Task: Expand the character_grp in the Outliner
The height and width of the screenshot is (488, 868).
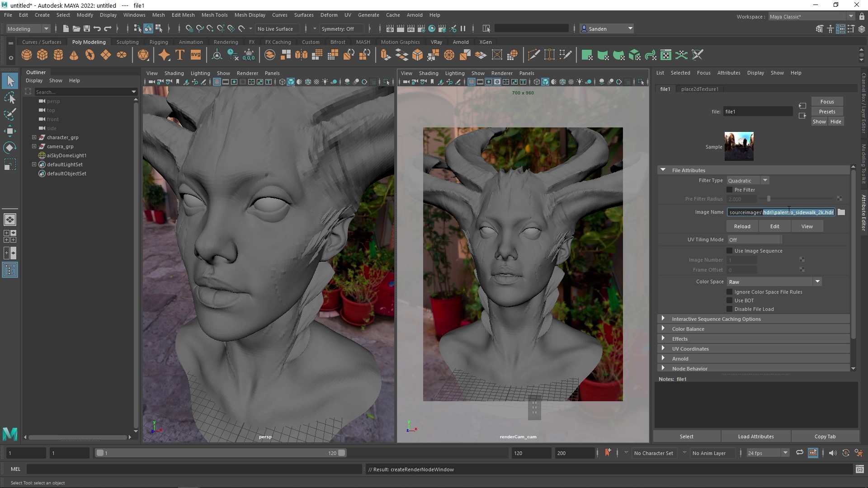Action: coord(34,137)
